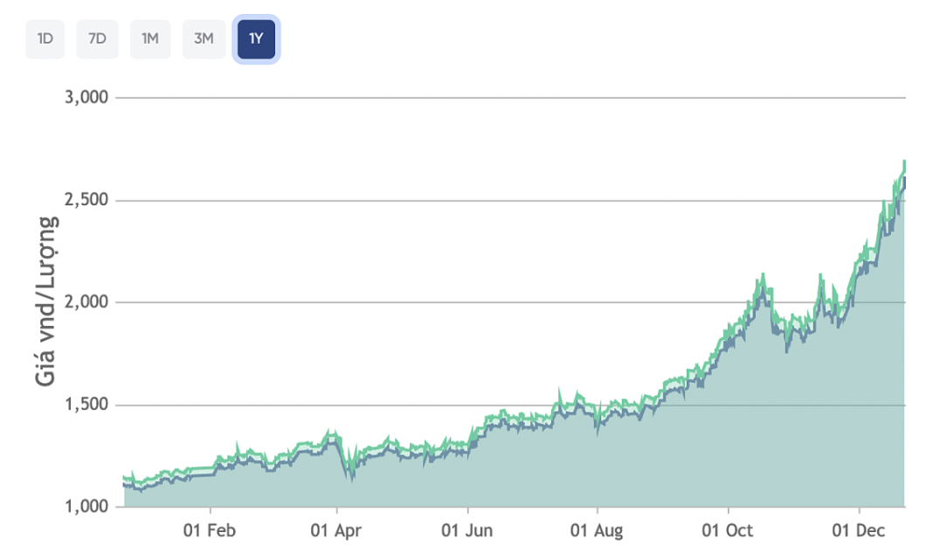Click the highest price peak at chart's end
This screenshot has height=560, width=933.
tap(903, 162)
